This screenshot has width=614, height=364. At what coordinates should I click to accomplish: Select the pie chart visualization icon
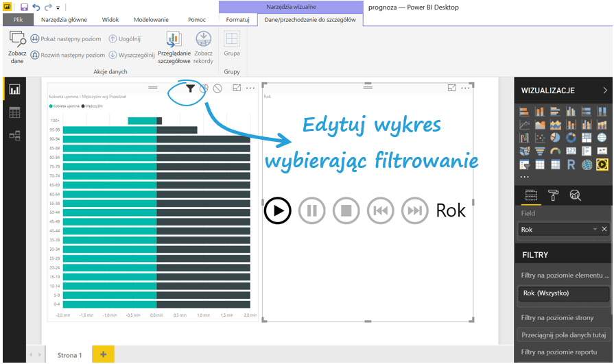point(556,138)
